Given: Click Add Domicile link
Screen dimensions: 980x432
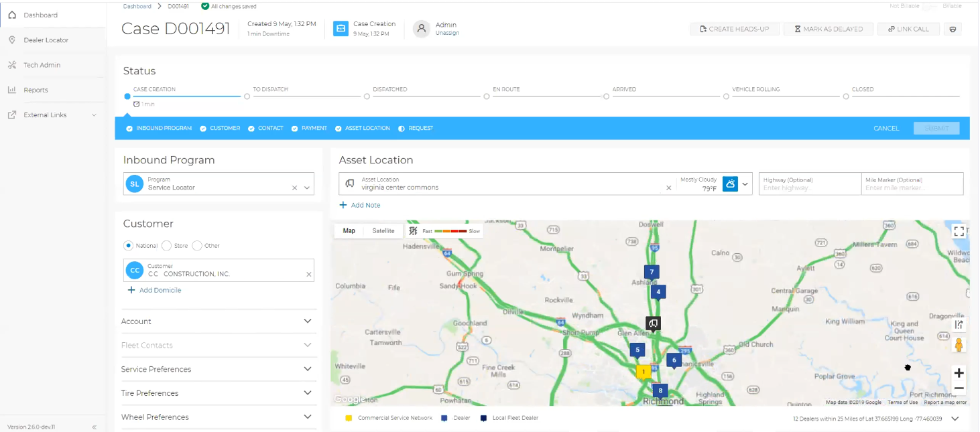Looking at the screenshot, I should tap(154, 291).
